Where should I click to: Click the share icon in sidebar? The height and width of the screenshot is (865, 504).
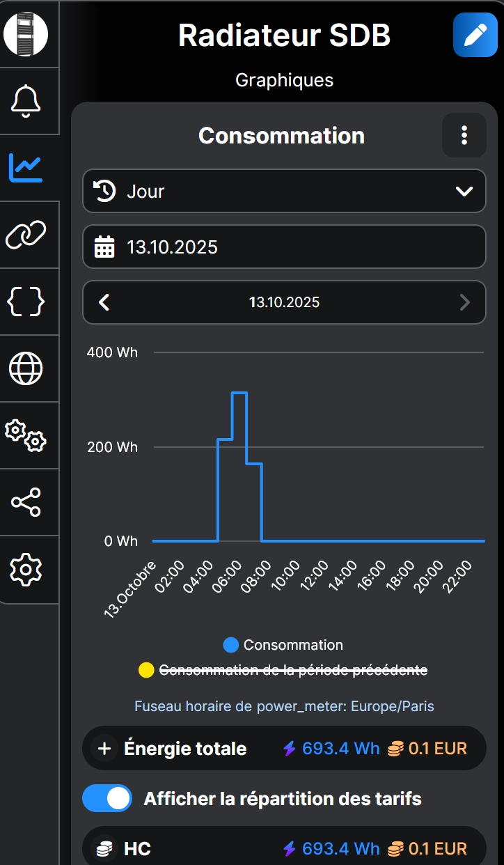click(x=26, y=502)
